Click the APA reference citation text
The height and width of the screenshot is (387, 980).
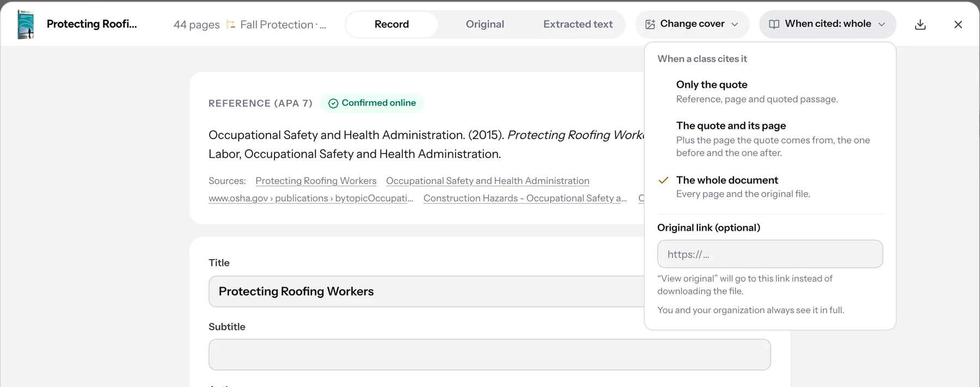point(426,144)
